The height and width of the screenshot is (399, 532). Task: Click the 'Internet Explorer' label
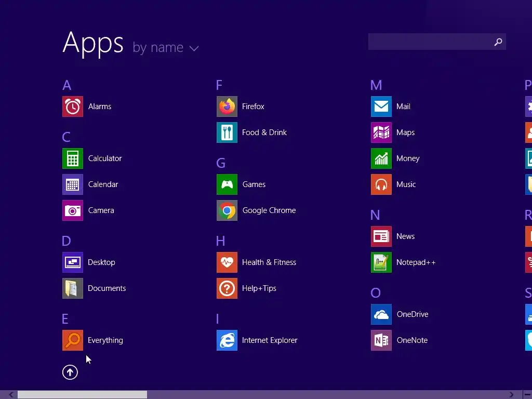click(270, 340)
